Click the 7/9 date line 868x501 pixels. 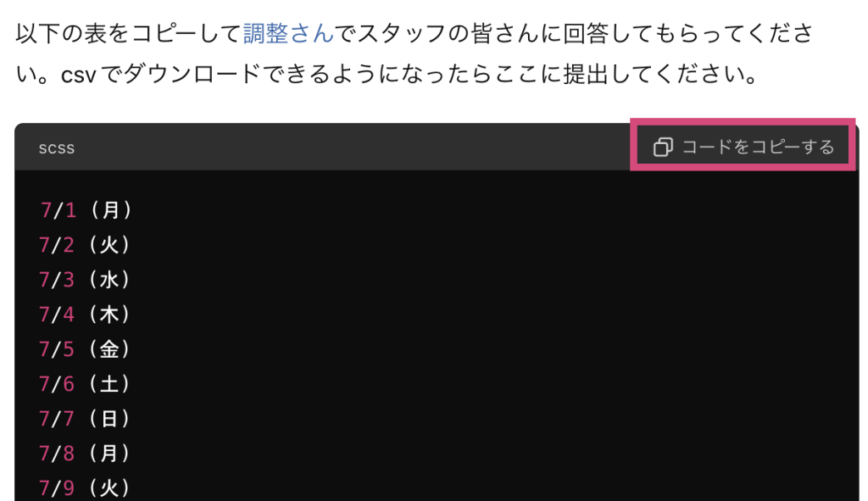point(85,487)
